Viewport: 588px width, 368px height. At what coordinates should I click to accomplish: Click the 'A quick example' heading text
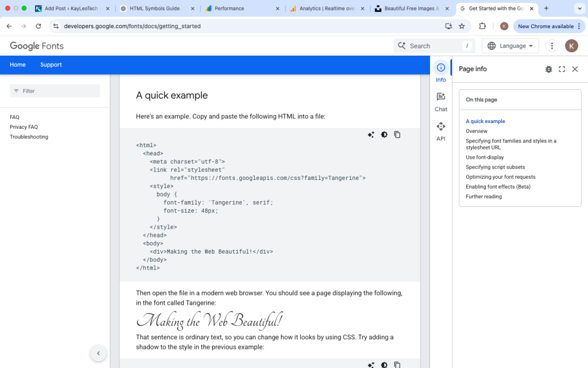coord(172,95)
